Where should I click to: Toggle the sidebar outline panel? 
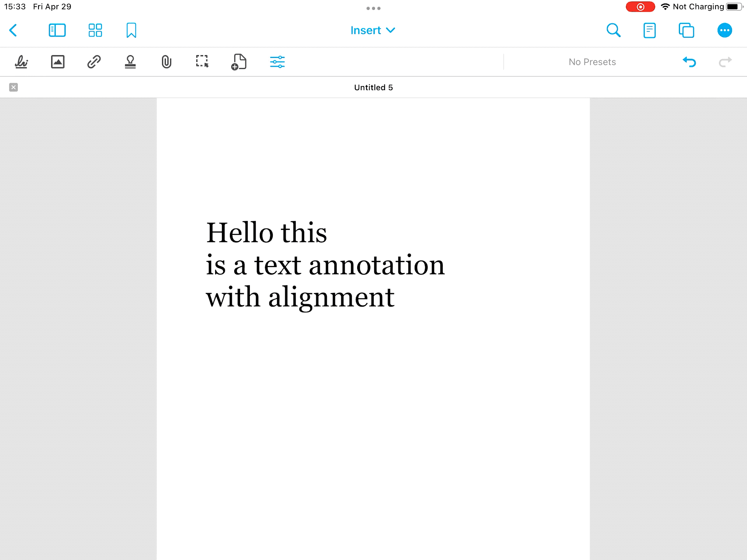[57, 30]
